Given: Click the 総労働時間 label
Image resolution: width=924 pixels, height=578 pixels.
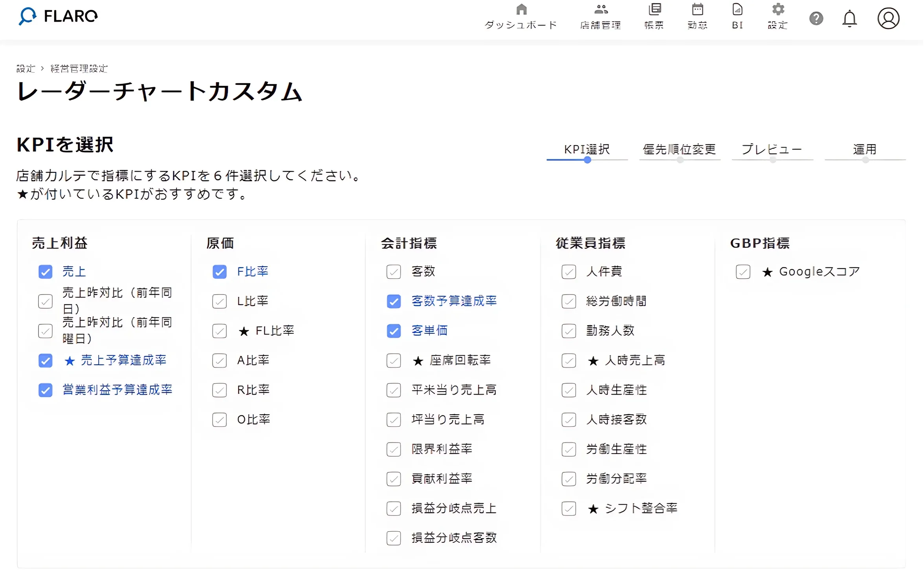Looking at the screenshot, I should coord(616,301).
